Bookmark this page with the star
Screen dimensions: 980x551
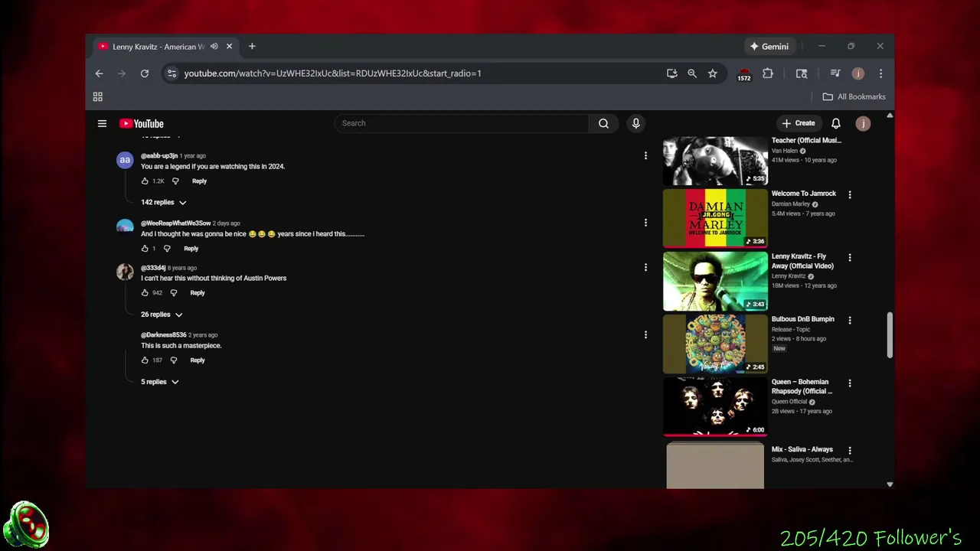click(x=713, y=73)
